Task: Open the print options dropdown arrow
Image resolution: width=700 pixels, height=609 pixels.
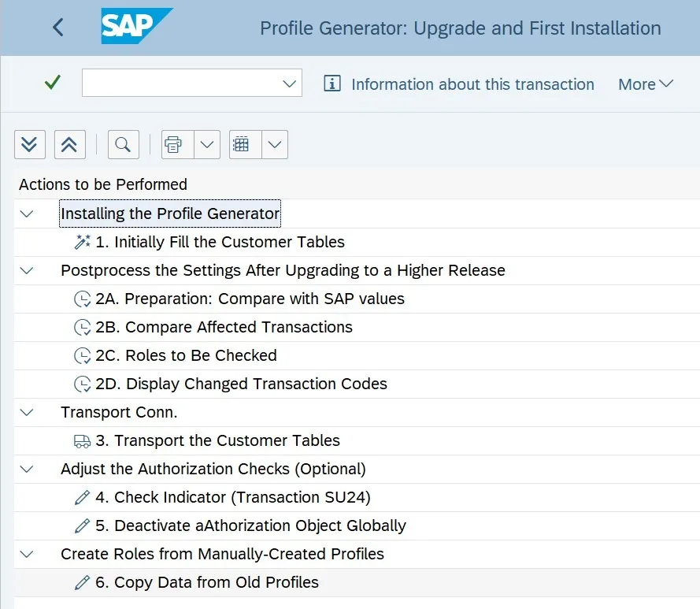Action: click(x=207, y=144)
